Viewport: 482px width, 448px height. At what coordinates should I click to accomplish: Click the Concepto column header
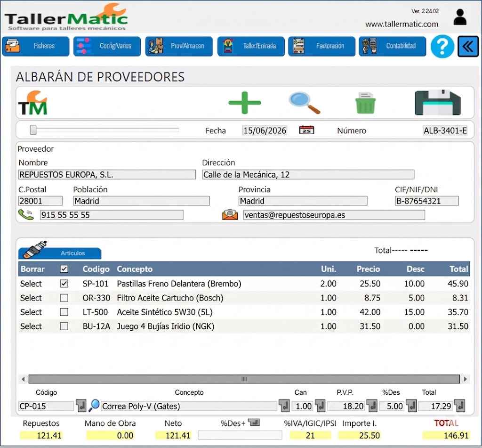135,269
